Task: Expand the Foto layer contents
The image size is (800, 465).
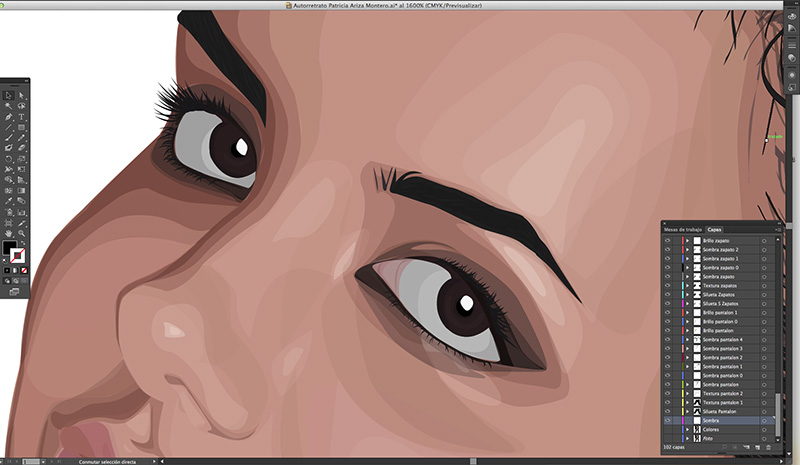Action: (x=687, y=439)
